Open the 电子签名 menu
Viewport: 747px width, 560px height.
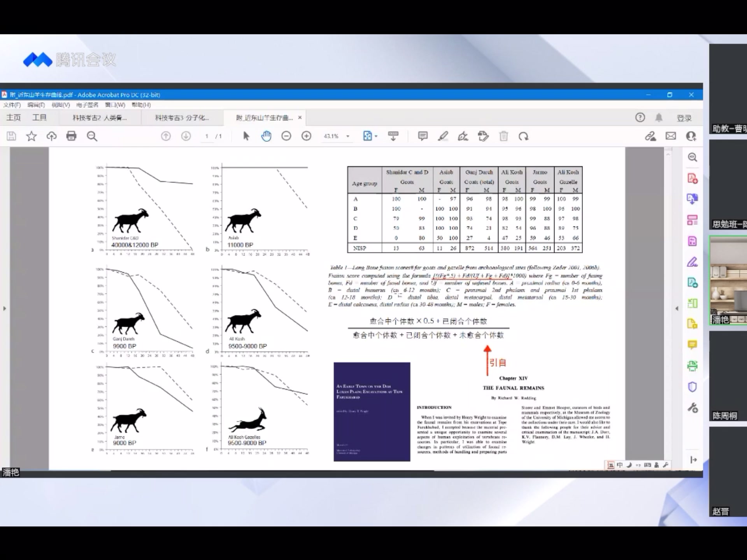pos(87,105)
